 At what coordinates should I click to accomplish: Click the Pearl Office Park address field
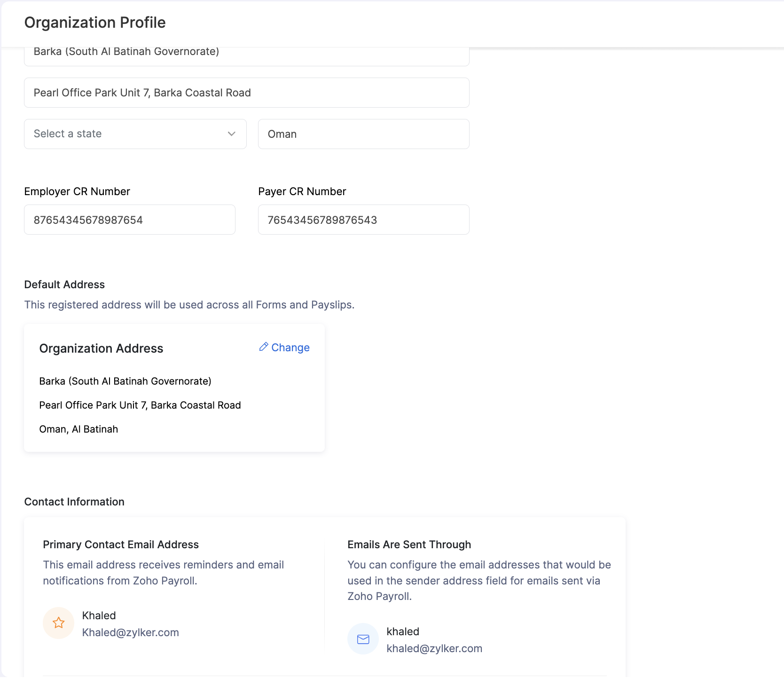[x=246, y=93]
